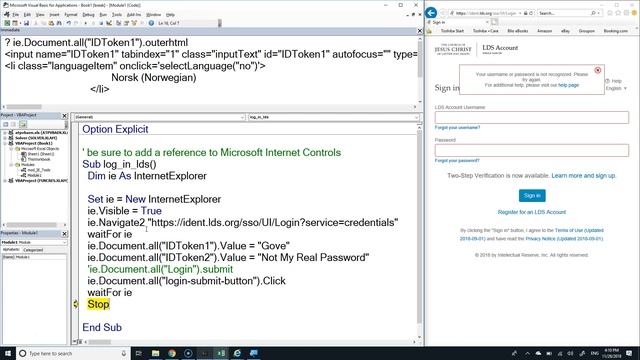Click Toggle Folders icon in Project panel
The height and width of the screenshot is (360, 640).
pyautogui.click(x=23, y=124)
